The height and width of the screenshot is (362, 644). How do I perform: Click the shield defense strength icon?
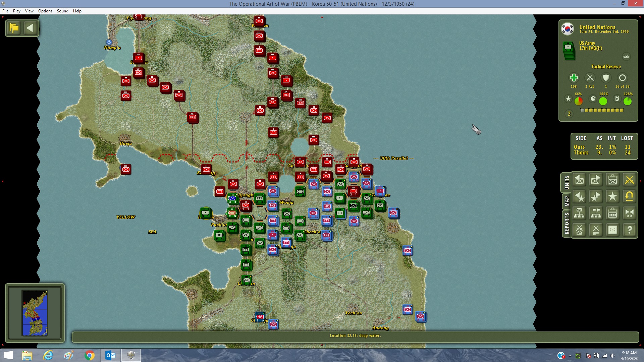[x=606, y=78]
